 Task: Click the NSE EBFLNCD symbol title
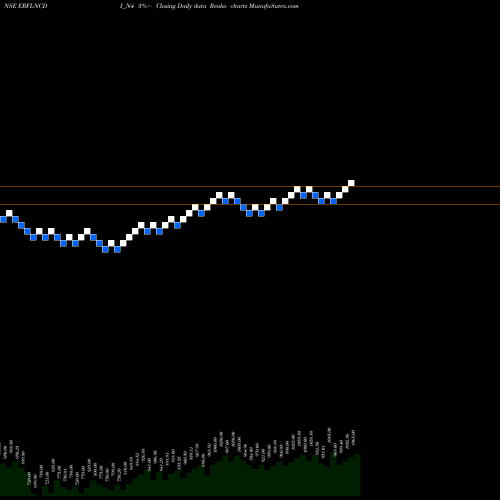pos(26,6)
